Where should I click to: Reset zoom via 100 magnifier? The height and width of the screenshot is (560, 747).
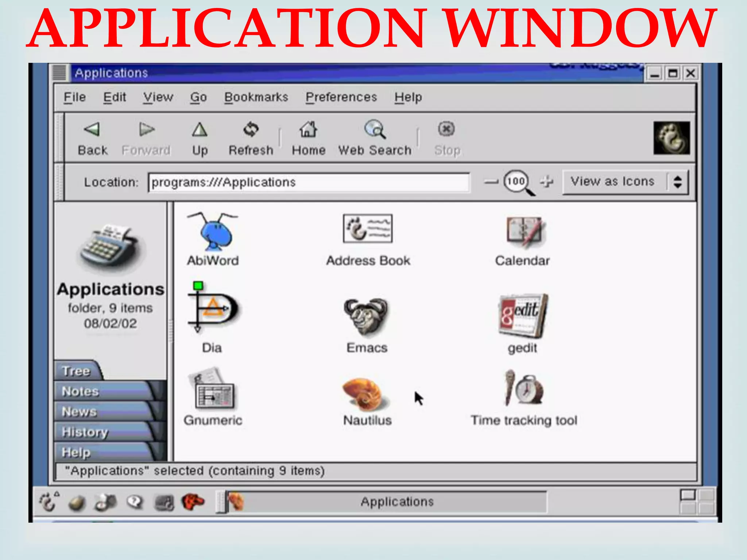(x=518, y=182)
